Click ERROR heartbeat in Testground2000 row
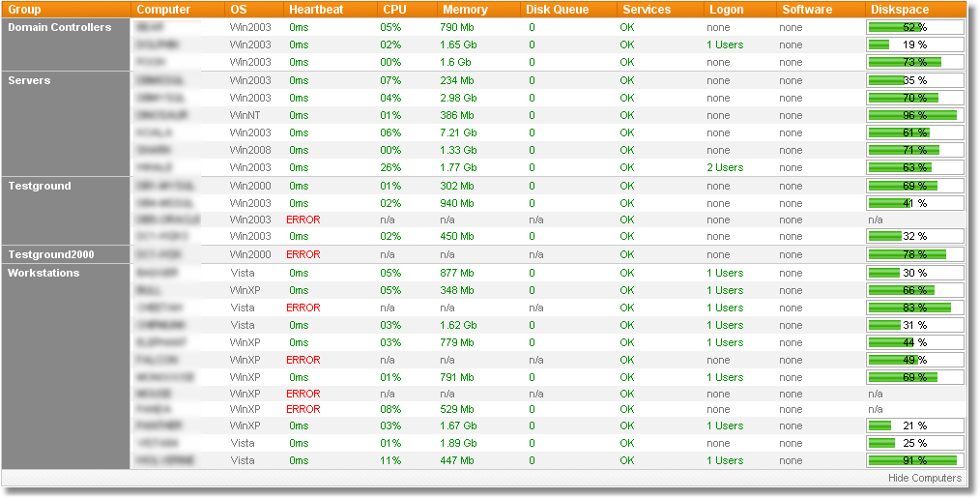This screenshot has height=499, width=980. pyautogui.click(x=303, y=254)
